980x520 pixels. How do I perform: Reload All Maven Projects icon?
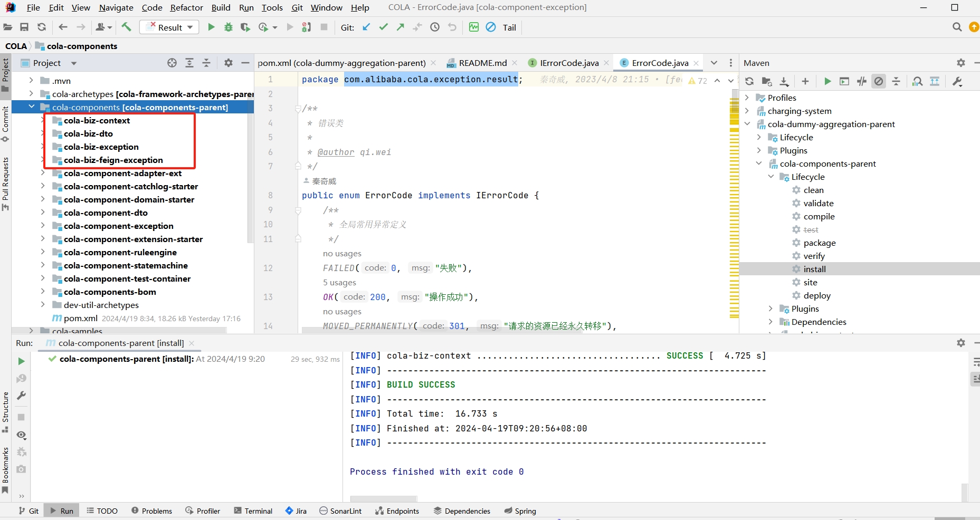pyautogui.click(x=749, y=81)
